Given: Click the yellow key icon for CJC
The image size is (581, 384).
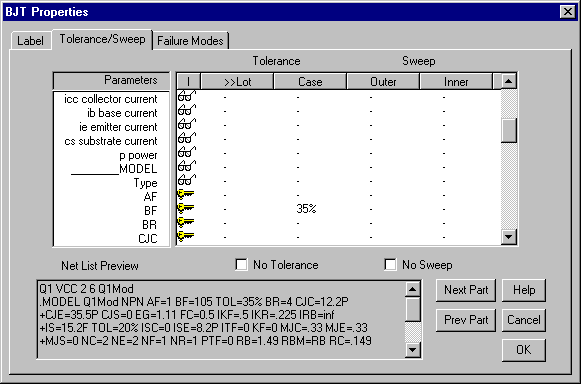Looking at the screenshot, I should [186, 236].
